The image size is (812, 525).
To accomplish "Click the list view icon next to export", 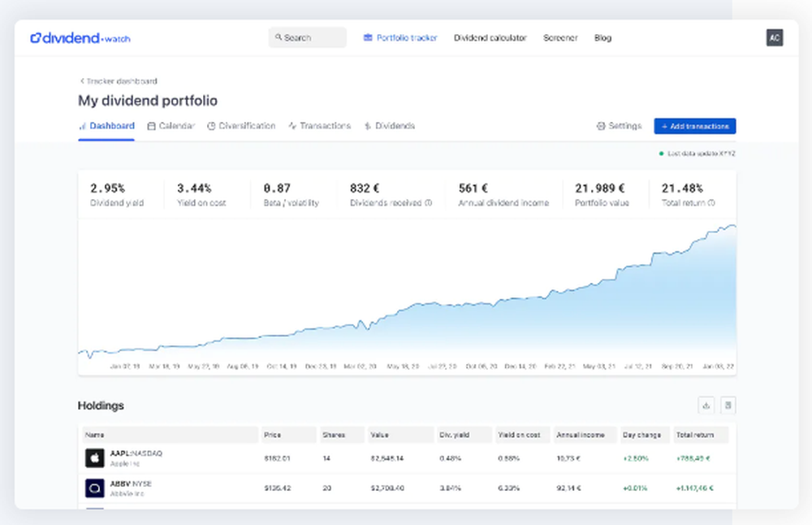I will [728, 405].
